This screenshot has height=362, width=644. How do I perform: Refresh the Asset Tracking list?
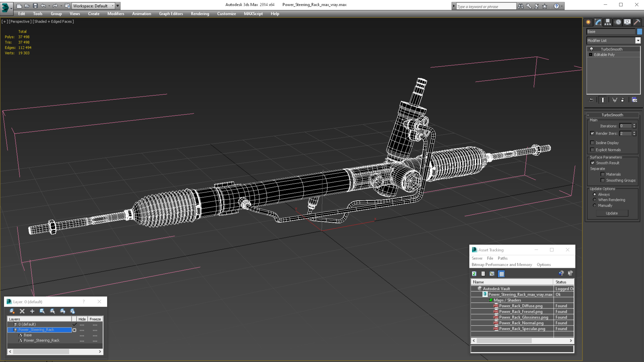(x=474, y=274)
